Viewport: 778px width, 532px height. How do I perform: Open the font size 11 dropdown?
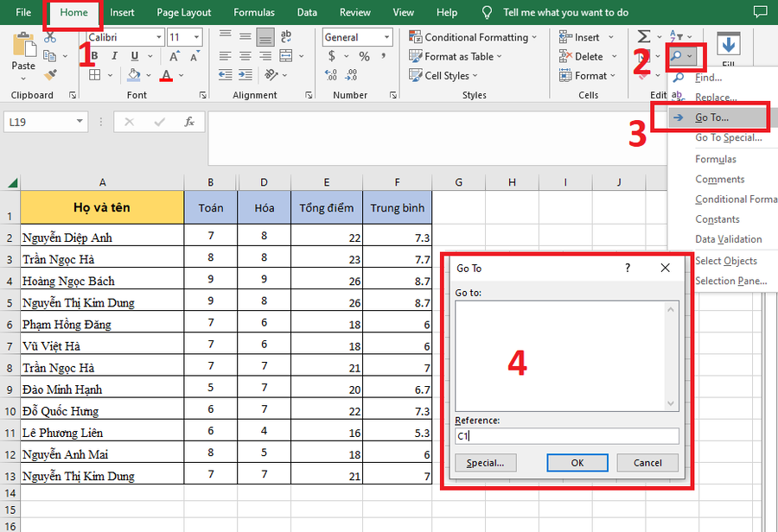click(197, 37)
